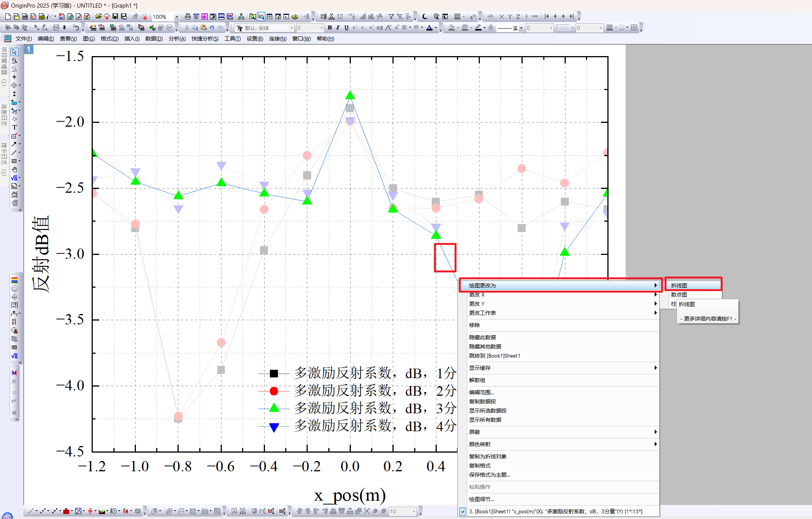Click the Save project icon
This screenshot has height=519, width=812.
[115, 16]
